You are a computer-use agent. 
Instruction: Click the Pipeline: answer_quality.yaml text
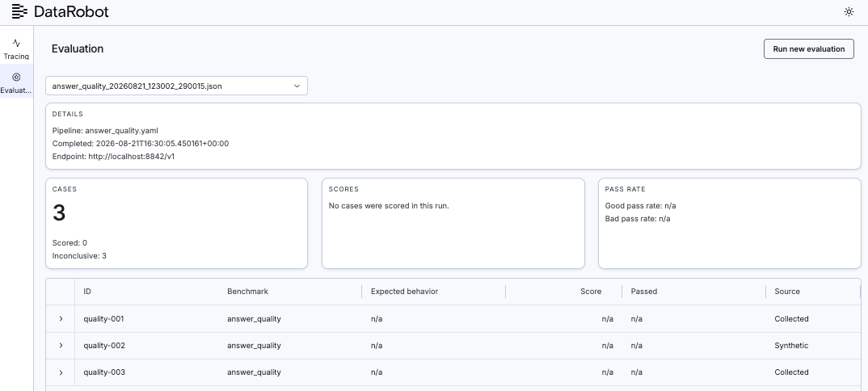coord(105,131)
